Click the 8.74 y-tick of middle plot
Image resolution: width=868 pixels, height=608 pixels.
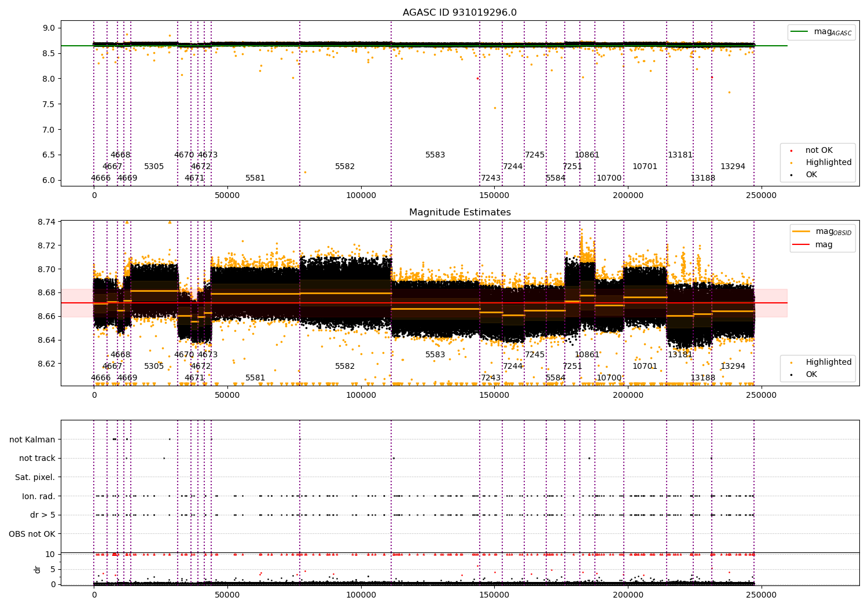46,222
